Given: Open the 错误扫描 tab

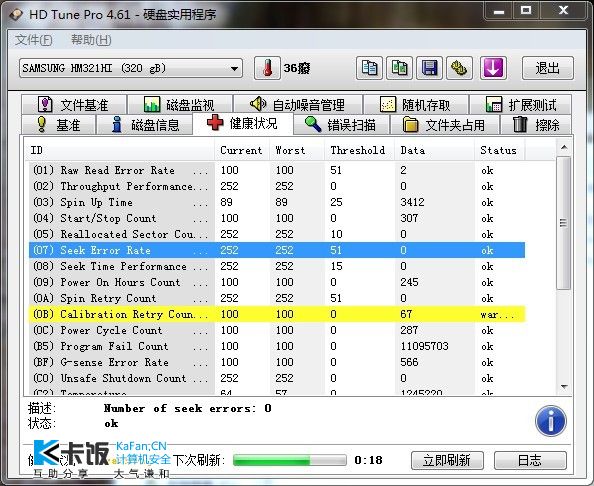Looking at the screenshot, I should pos(341,125).
